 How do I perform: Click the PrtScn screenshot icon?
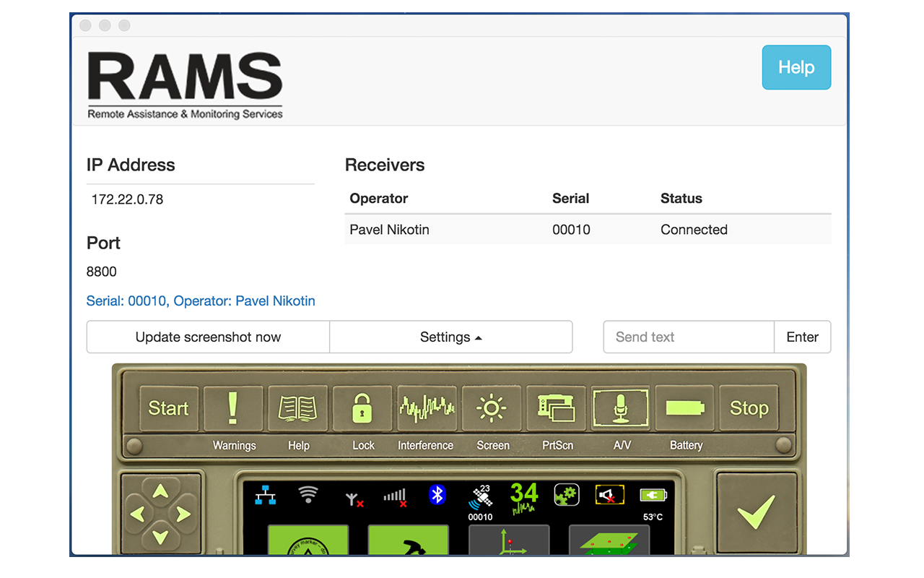556,408
